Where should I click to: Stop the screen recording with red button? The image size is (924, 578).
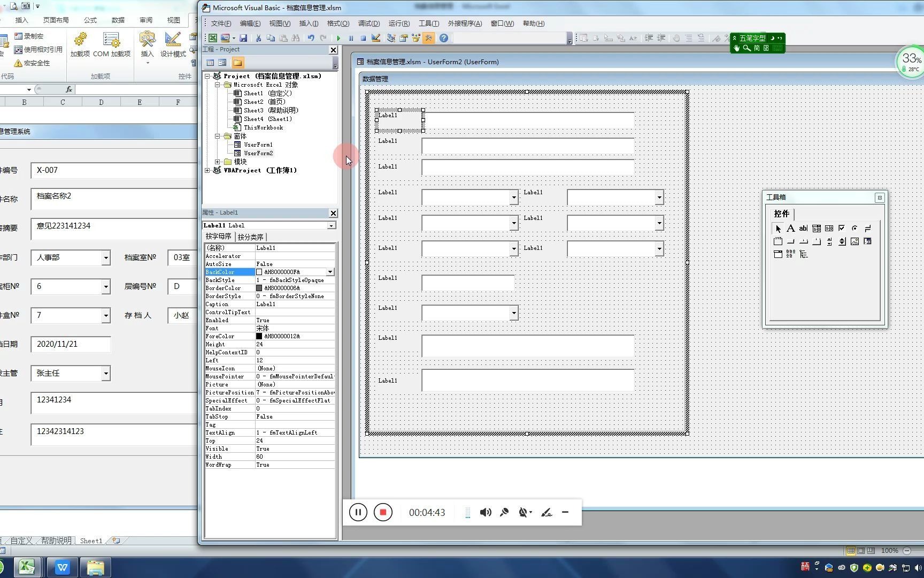[383, 512]
